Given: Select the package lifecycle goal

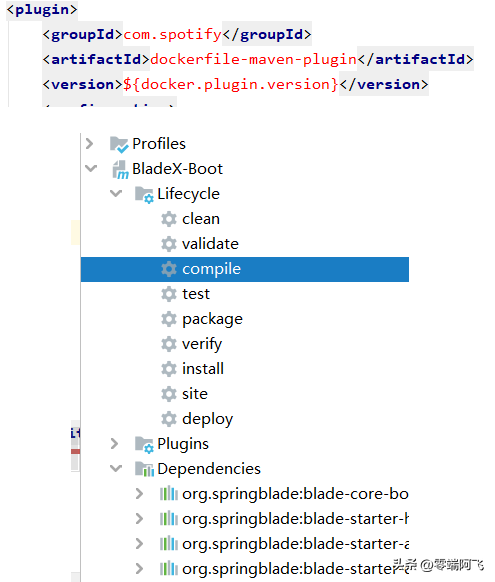Looking at the screenshot, I should point(212,319).
